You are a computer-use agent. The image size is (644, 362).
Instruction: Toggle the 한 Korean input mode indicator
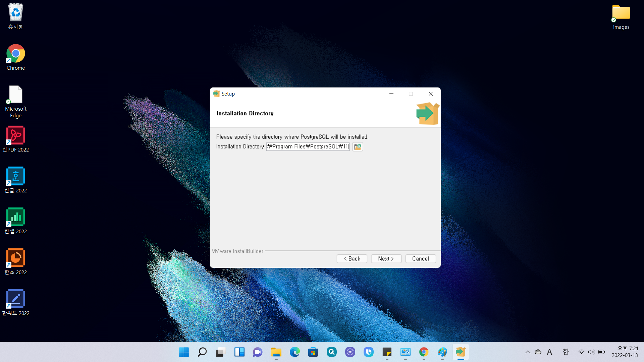coord(566,352)
